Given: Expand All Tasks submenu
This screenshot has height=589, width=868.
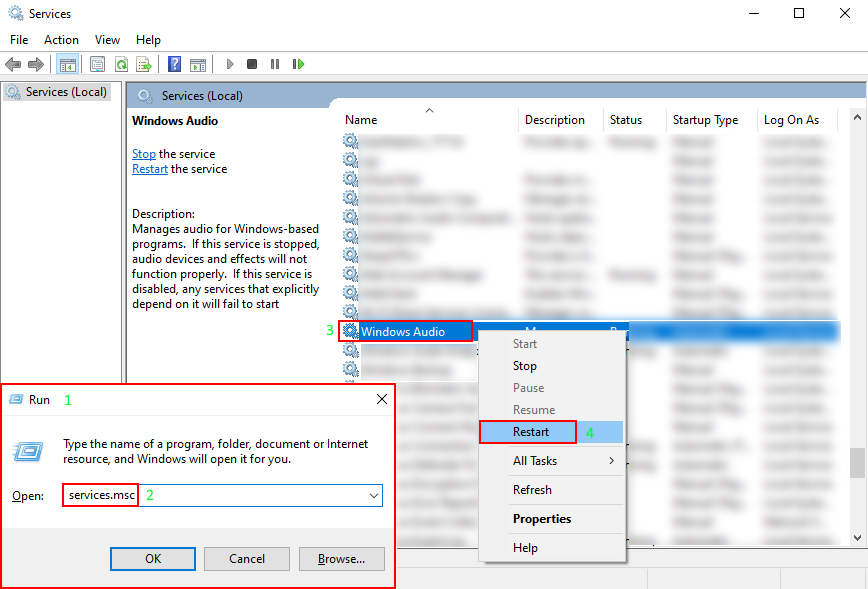Looking at the screenshot, I should pyautogui.click(x=551, y=461).
